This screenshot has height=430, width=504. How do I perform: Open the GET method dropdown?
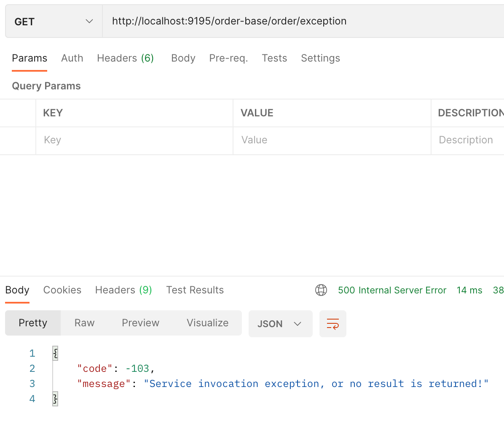54,21
